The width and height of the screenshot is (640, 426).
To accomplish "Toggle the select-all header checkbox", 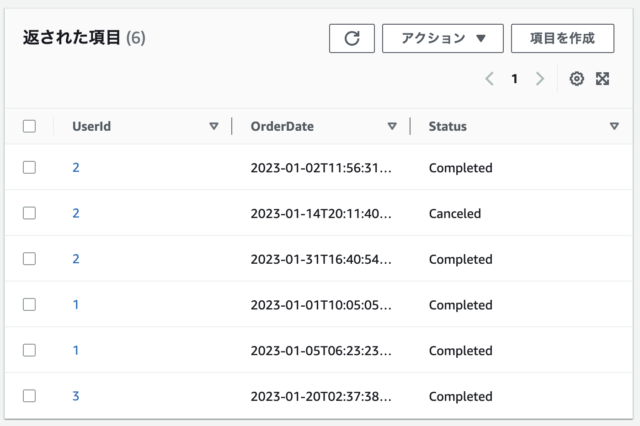I will point(29,126).
